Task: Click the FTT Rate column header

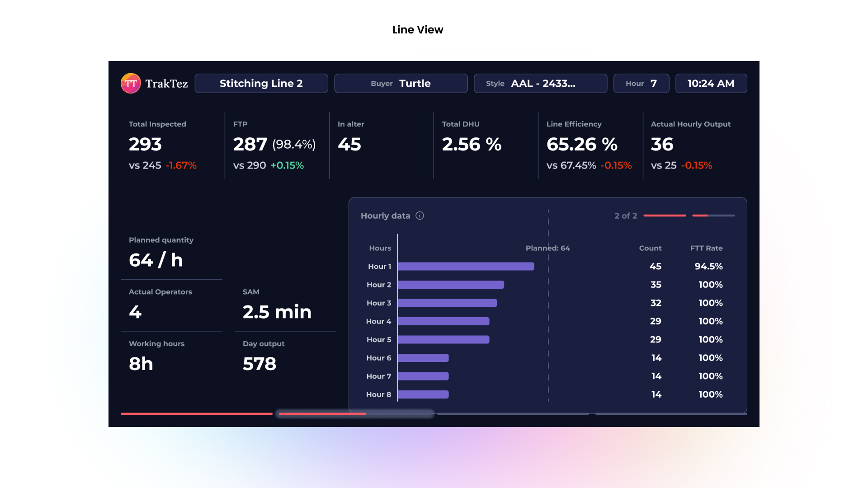Action: (x=706, y=248)
